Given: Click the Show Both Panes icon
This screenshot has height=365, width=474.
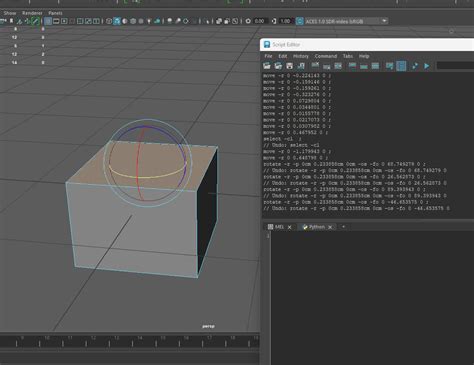Looking at the screenshot, I should 375,66.
